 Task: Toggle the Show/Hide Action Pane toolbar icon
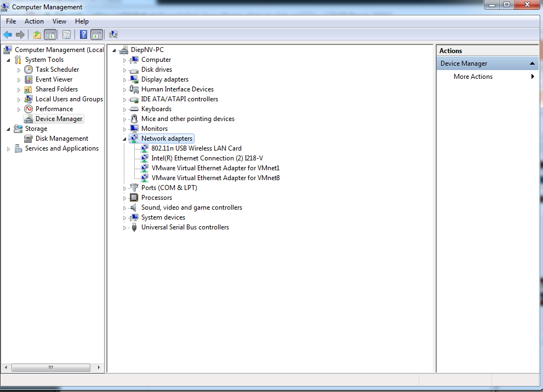pyautogui.click(x=96, y=34)
